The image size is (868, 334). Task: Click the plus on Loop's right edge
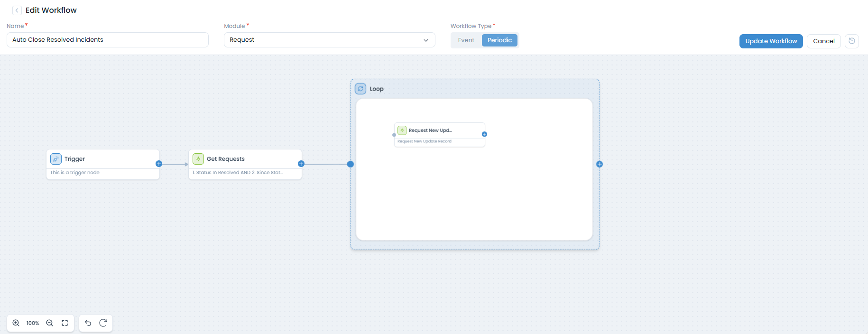pyautogui.click(x=600, y=164)
